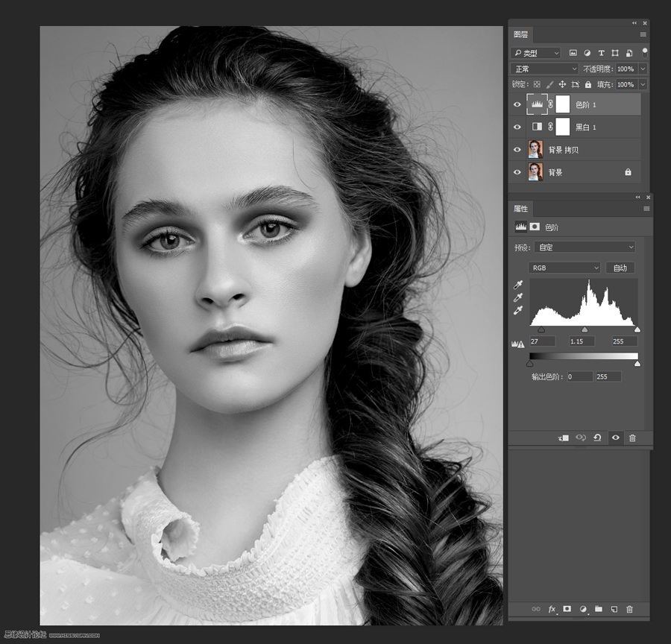Open the fill 填充 slider dropdown
Screen dimensions: 671x644
(643, 84)
